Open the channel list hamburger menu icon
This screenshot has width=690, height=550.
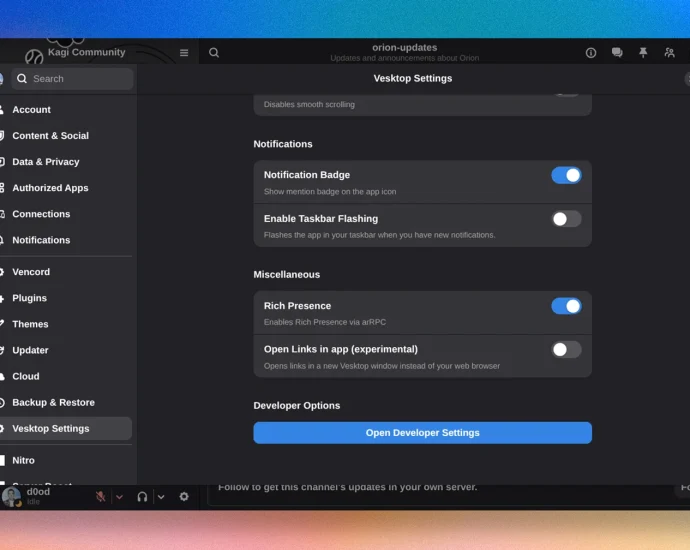tap(184, 53)
